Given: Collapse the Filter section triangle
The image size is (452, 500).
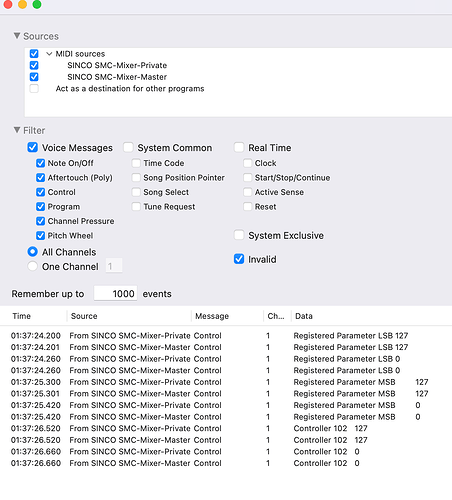Looking at the screenshot, I should tap(17, 130).
